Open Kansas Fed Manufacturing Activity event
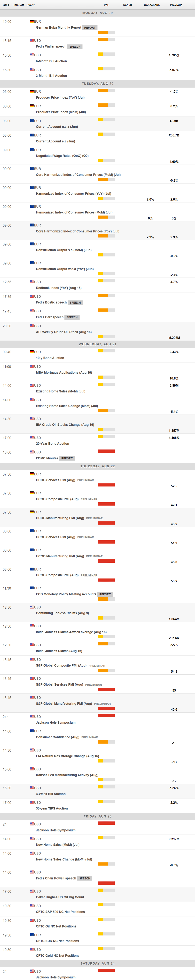 [67, 775]
